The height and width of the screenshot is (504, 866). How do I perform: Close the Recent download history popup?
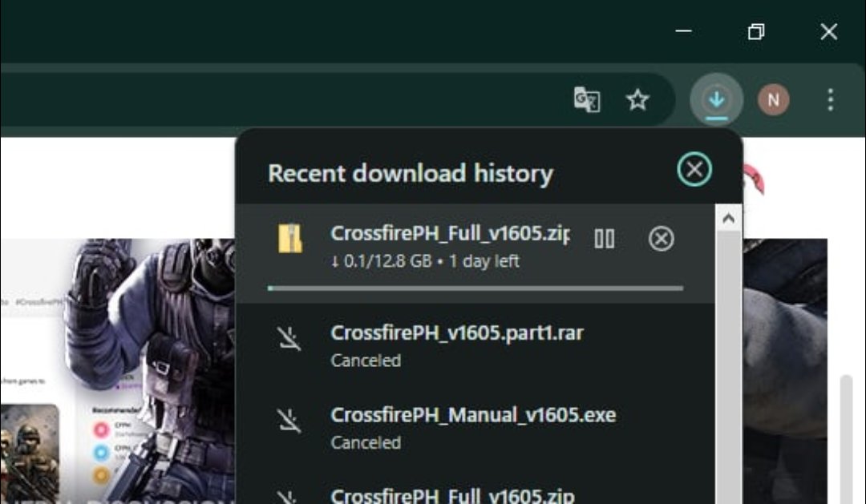click(x=694, y=170)
